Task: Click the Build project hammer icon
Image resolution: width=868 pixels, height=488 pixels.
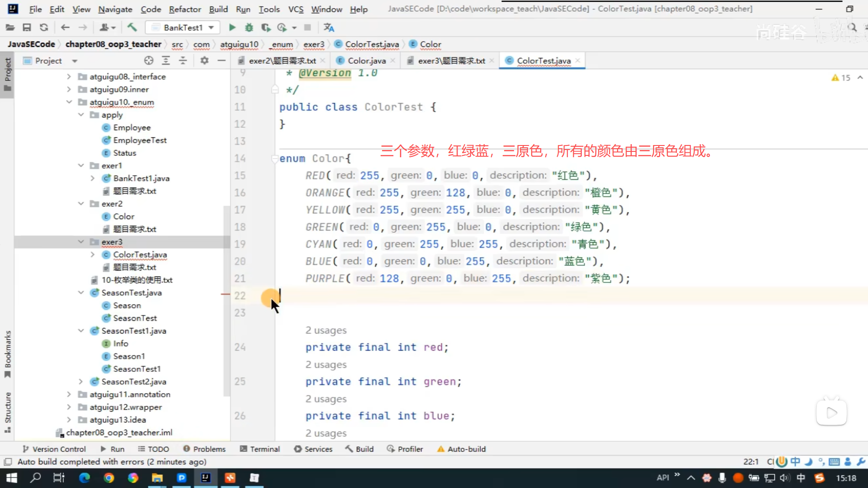Action: coord(132,28)
